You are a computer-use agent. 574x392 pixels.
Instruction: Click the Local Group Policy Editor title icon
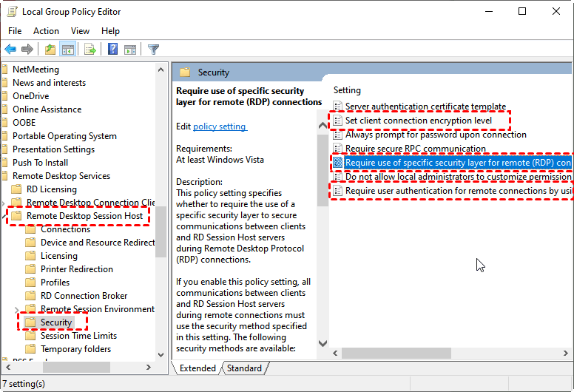point(13,12)
